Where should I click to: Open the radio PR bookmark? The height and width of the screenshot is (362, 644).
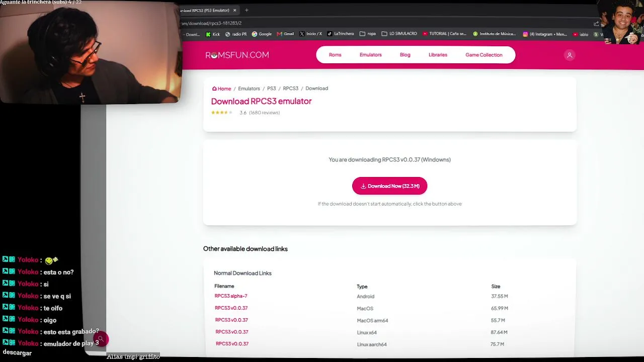tap(236, 34)
